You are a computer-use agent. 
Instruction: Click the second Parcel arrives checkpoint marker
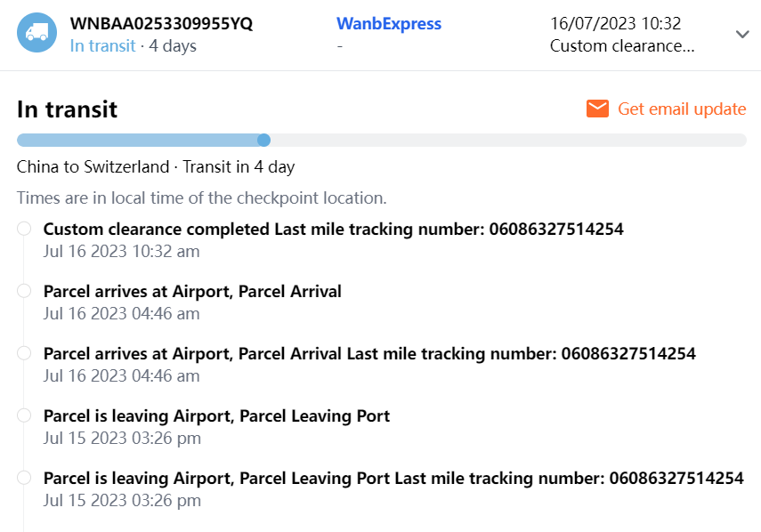click(24, 353)
